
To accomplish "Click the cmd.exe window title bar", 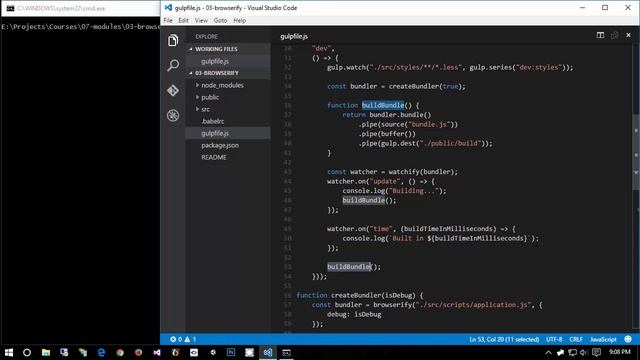I will tap(80, 8).
